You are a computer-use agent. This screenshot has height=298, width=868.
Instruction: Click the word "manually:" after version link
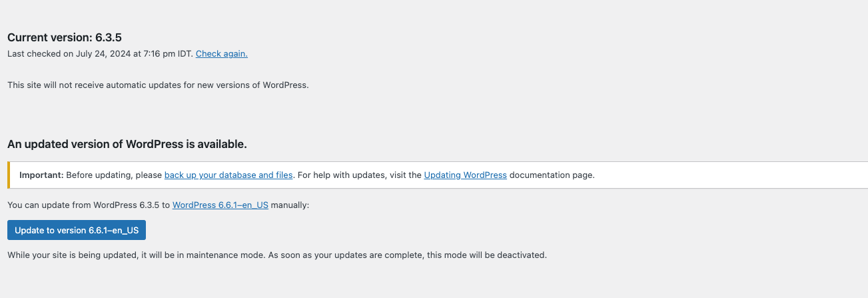[x=290, y=205]
